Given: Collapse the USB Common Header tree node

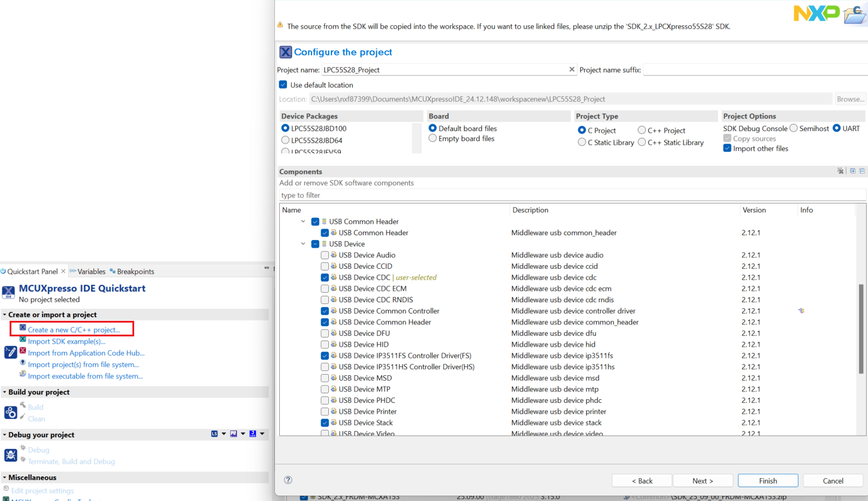Looking at the screenshot, I should [304, 221].
